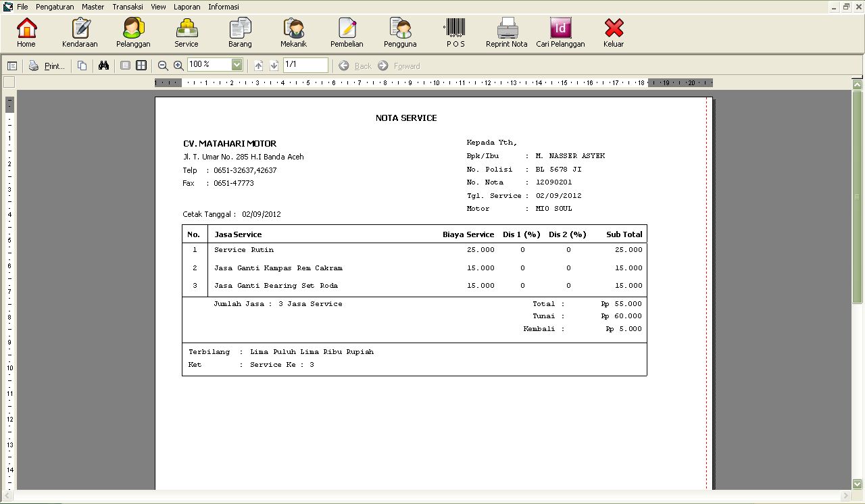
Task: Toggle single page view mode
Action: pos(126,65)
